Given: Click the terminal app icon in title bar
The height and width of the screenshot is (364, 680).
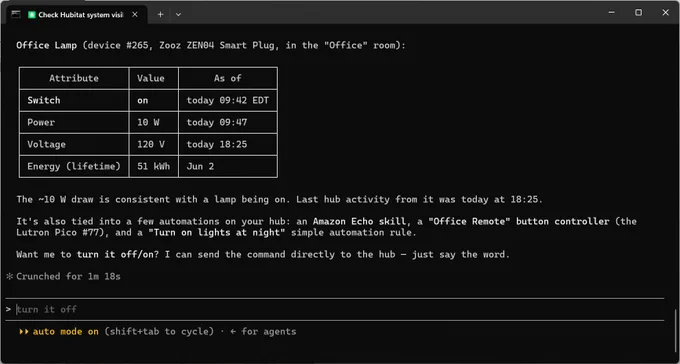Looking at the screenshot, I should [x=16, y=14].
